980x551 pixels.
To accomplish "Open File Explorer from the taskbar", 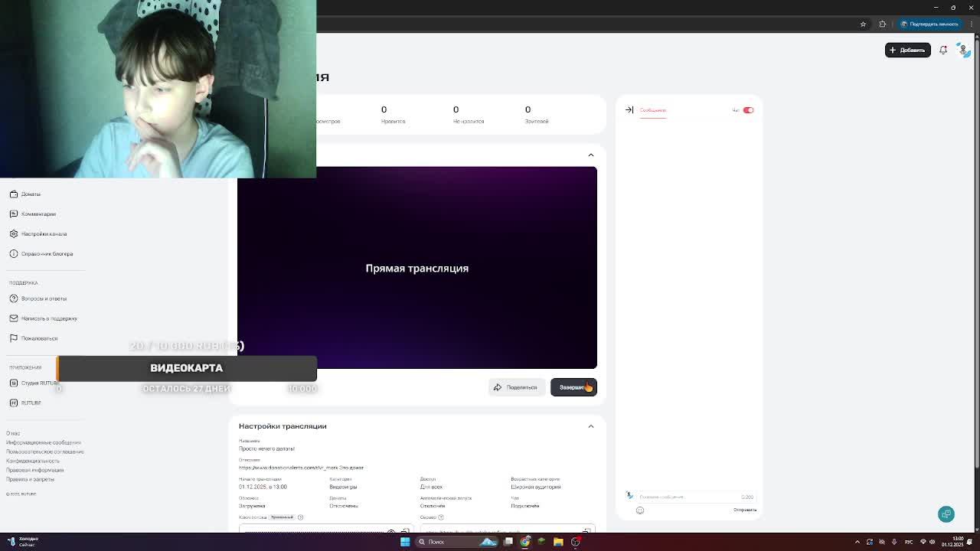I will point(558,542).
